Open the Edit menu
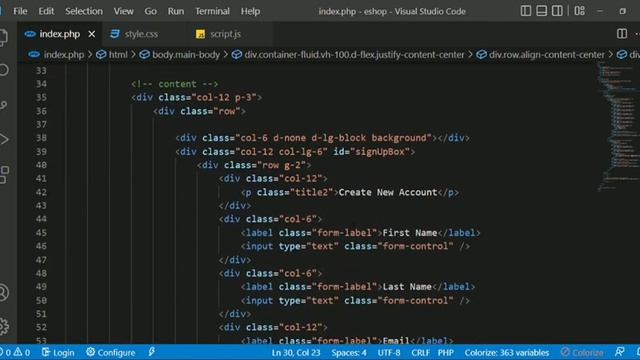This screenshot has width=640, height=360. coord(46,11)
